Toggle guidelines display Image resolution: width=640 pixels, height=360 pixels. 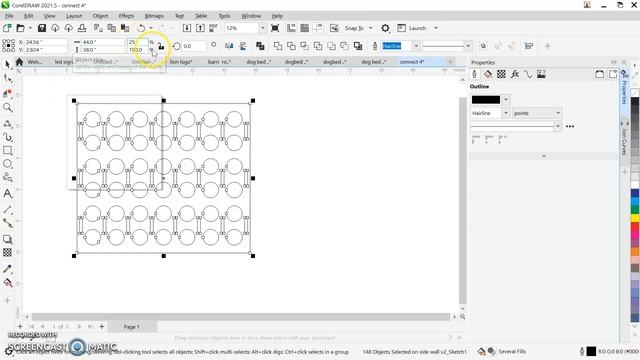click(x=318, y=28)
